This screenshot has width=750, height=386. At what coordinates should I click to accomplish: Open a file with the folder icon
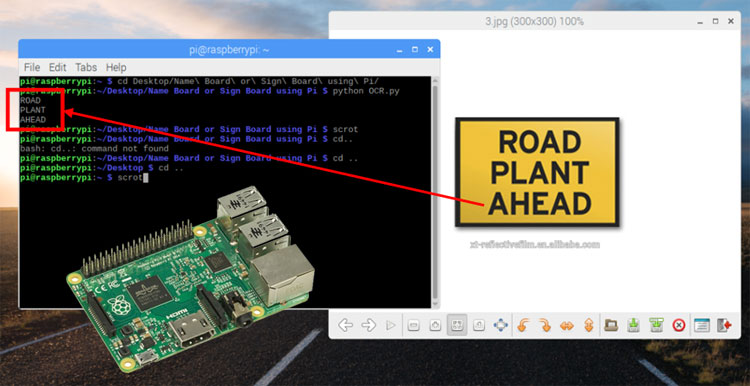[x=611, y=326]
